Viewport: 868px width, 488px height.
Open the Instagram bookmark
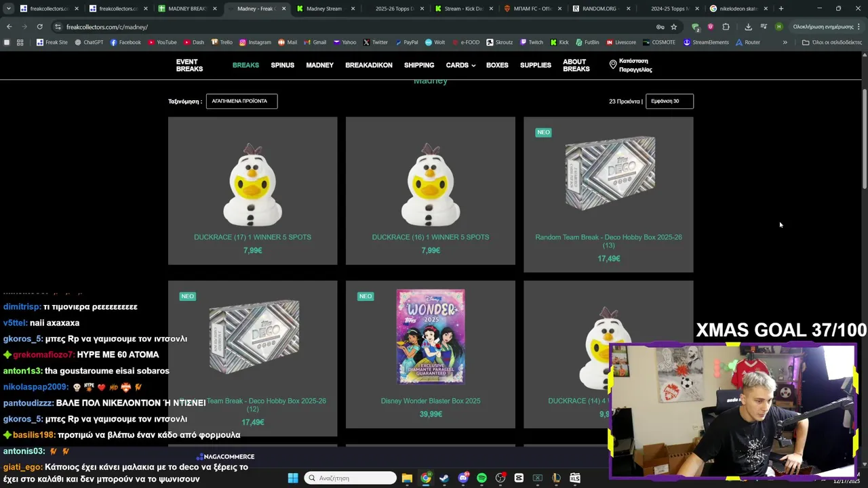pos(255,42)
